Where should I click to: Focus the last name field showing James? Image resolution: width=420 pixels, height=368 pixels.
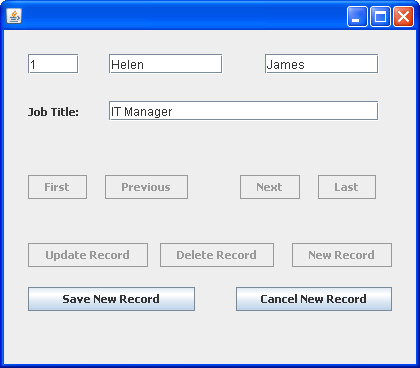pos(321,64)
